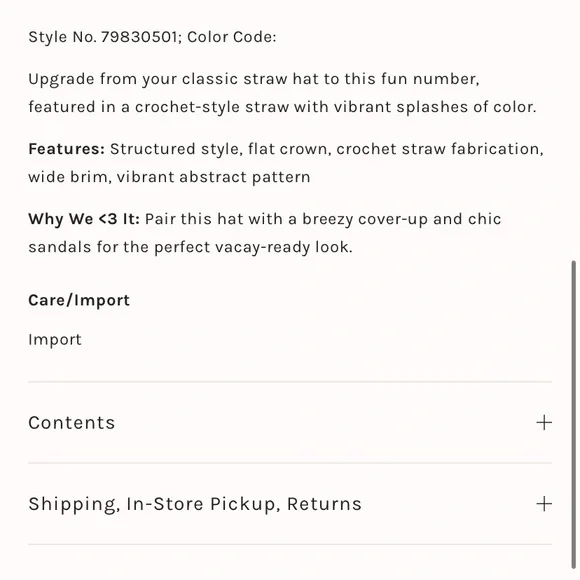This screenshot has width=580, height=580.
Task: Click the vertical scrollbar thumb
Action: 573,414
